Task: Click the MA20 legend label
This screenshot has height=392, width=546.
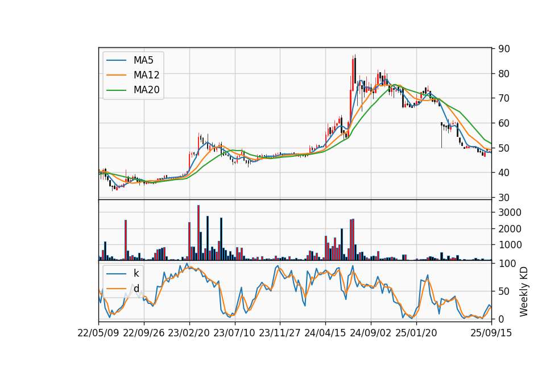Action: [146, 90]
